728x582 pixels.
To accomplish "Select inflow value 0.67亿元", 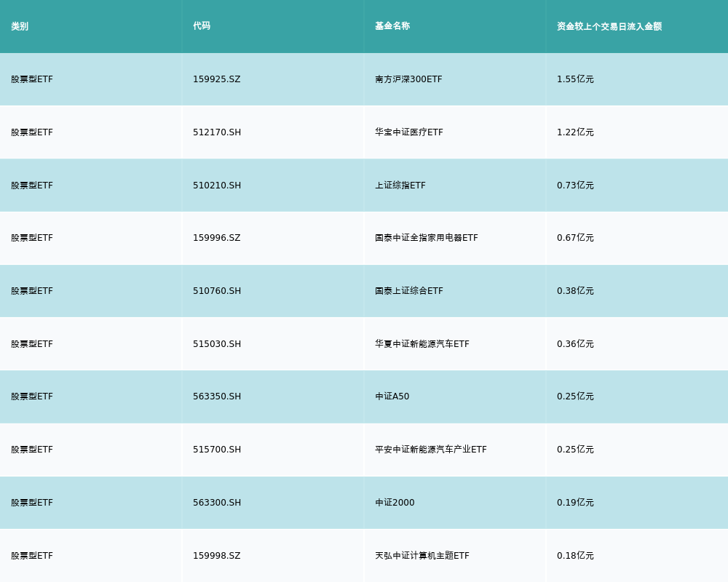I will (x=575, y=238).
